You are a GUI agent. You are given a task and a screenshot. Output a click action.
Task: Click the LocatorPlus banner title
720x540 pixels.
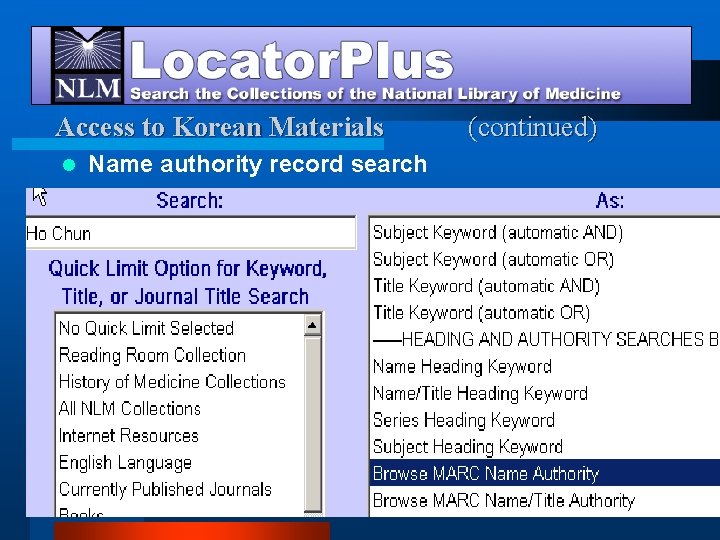coord(292,62)
